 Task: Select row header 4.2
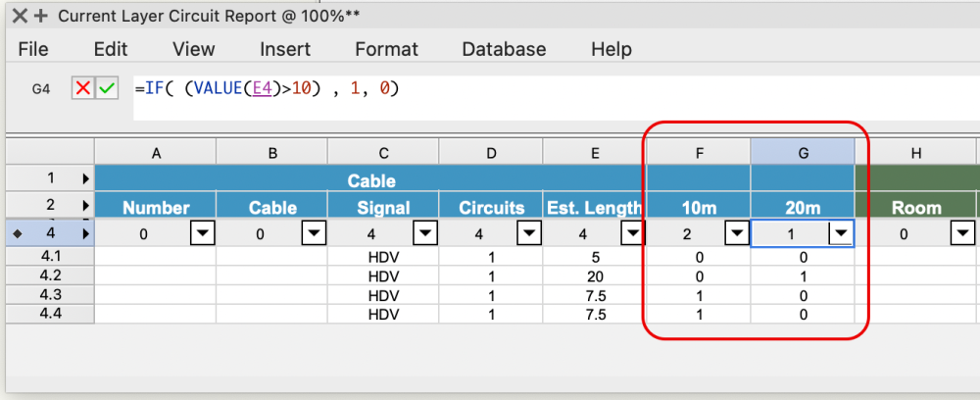point(47,275)
